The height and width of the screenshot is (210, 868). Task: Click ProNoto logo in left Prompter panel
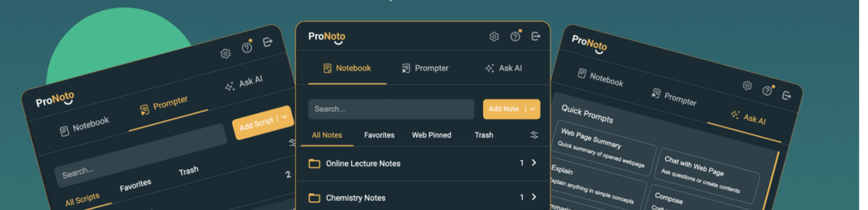click(55, 99)
